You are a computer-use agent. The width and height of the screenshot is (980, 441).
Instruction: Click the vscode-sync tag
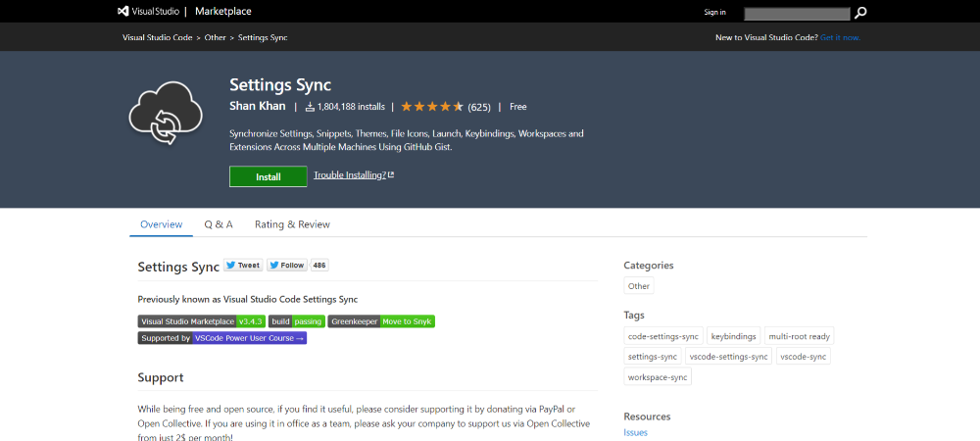pyautogui.click(x=804, y=357)
